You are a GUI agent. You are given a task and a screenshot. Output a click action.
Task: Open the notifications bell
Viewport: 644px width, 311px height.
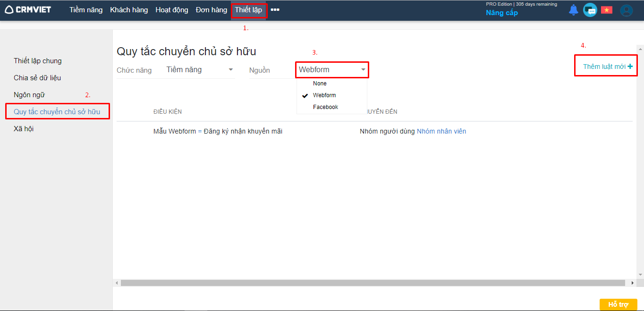point(573,10)
